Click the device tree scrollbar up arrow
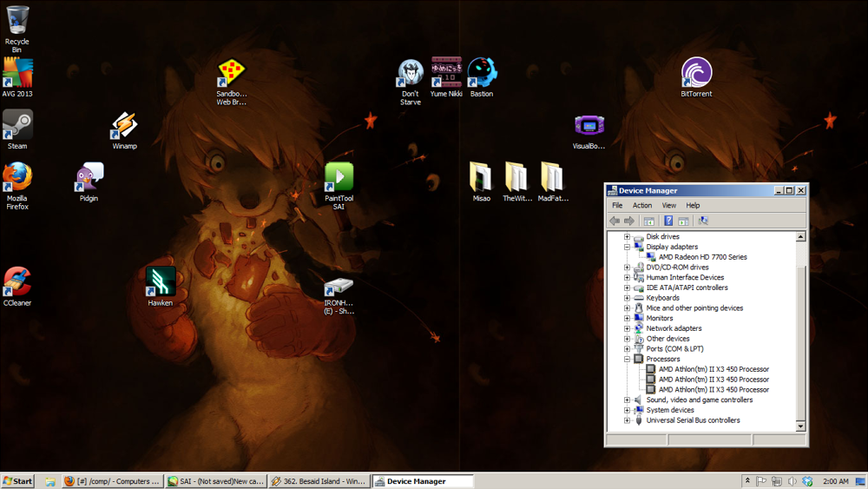Screen dimensions: 868x489 point(800,237)
